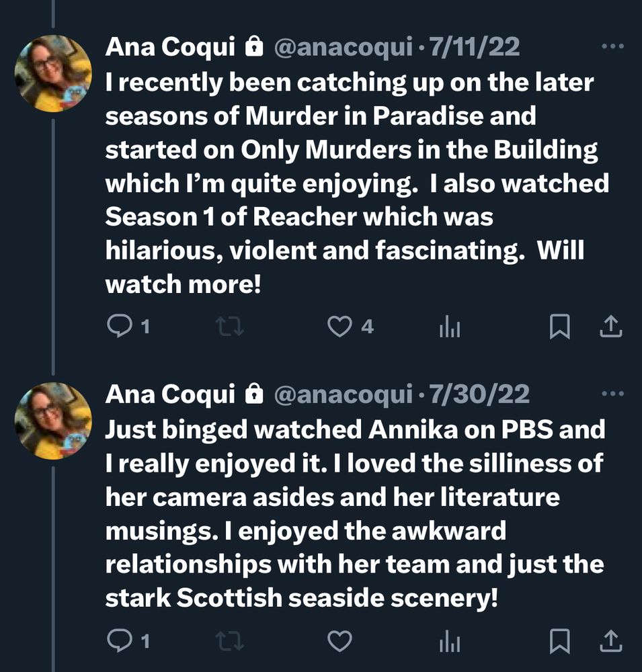
Task: Like the Annika on PBS tweet
Action: coord(339,642)
